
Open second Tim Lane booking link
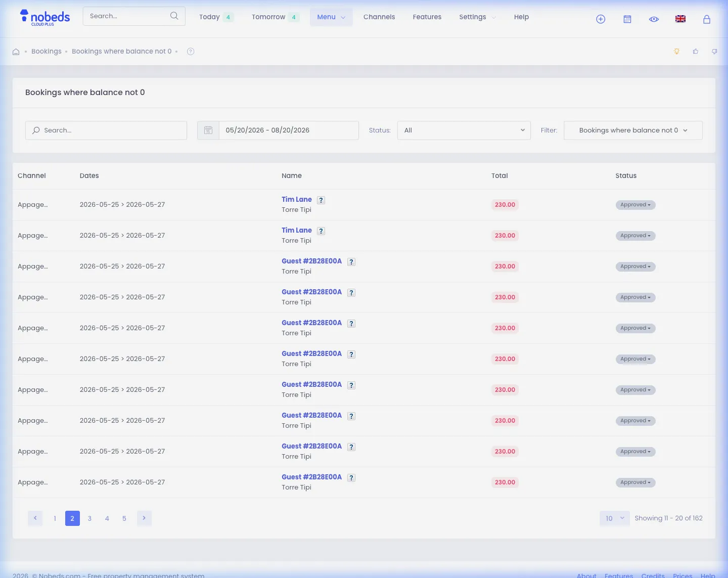[297, 231]
